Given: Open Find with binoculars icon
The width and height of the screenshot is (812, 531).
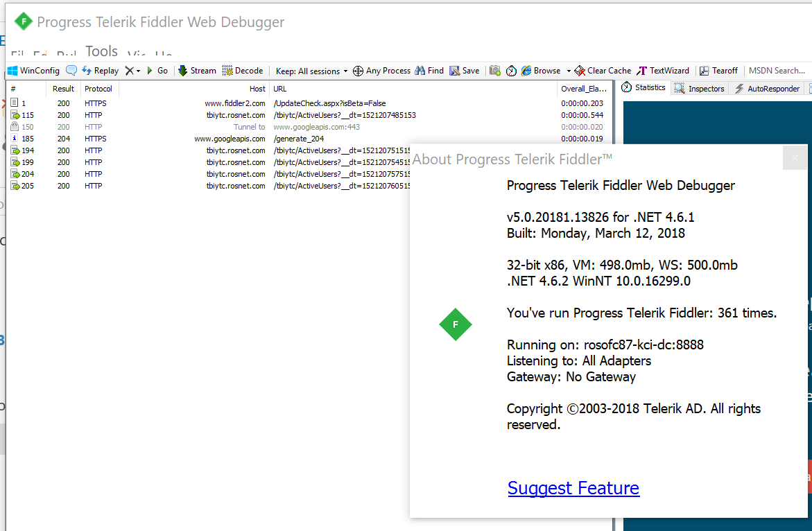Looking at the screenshot, I should [x=429, y=71].
